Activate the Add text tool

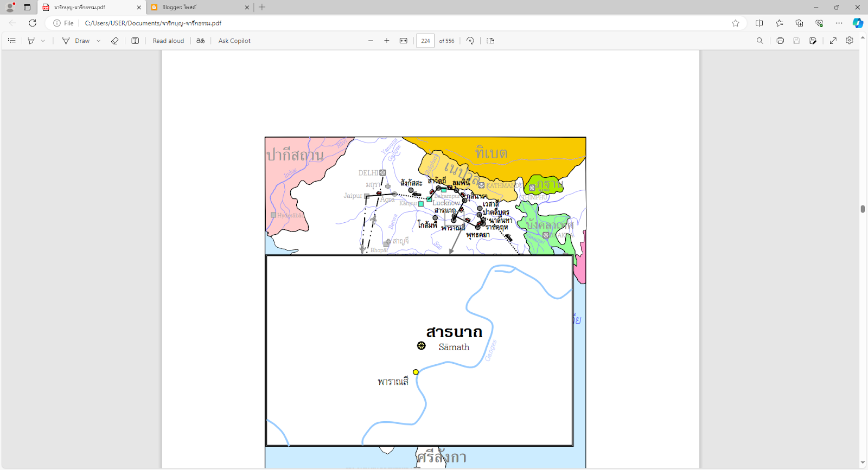[135, 41]
